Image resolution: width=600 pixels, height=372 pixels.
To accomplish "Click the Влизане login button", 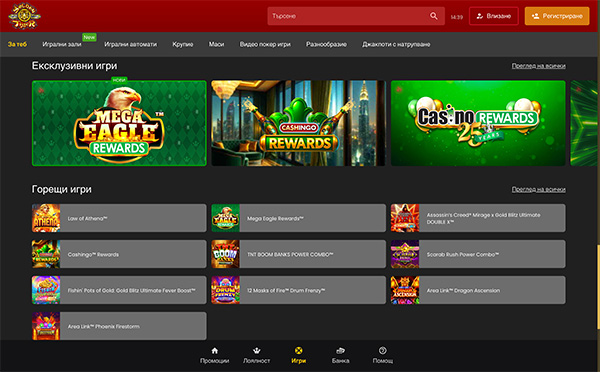I will tap(494, 16).
